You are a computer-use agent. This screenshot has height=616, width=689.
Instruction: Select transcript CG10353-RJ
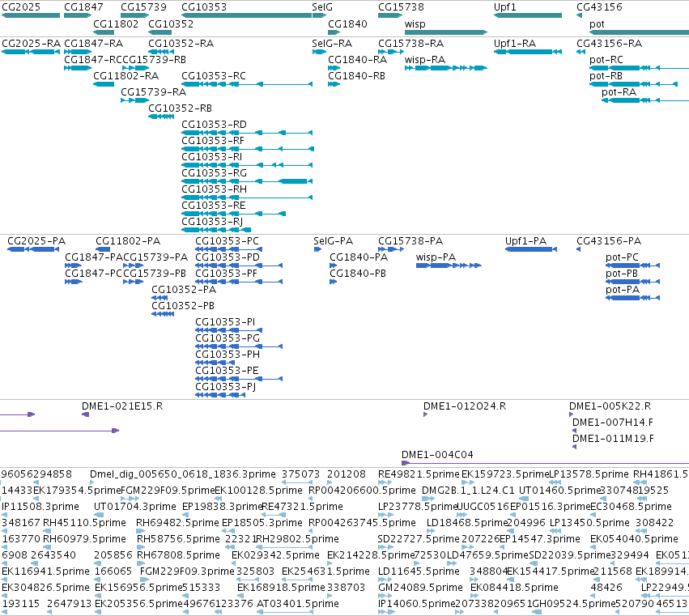pos(212,222)
